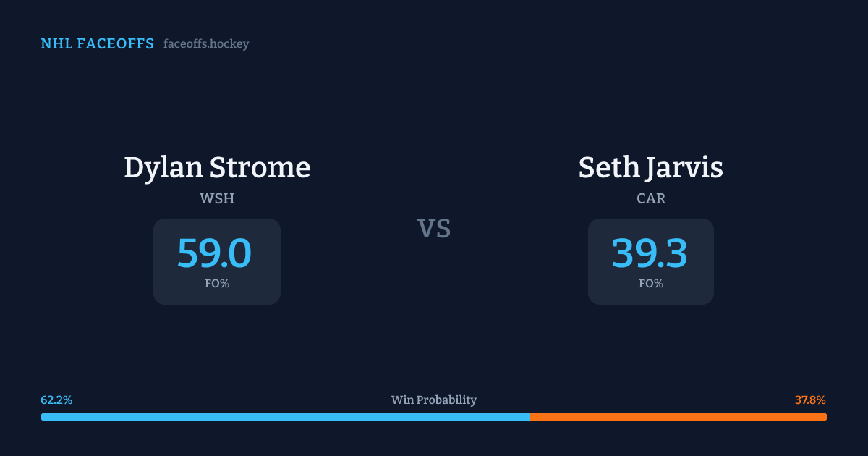Click Seth Jarvis's 39.3 faceoff value
Viewport: 868px width, 456px height.
coord(650,253)
